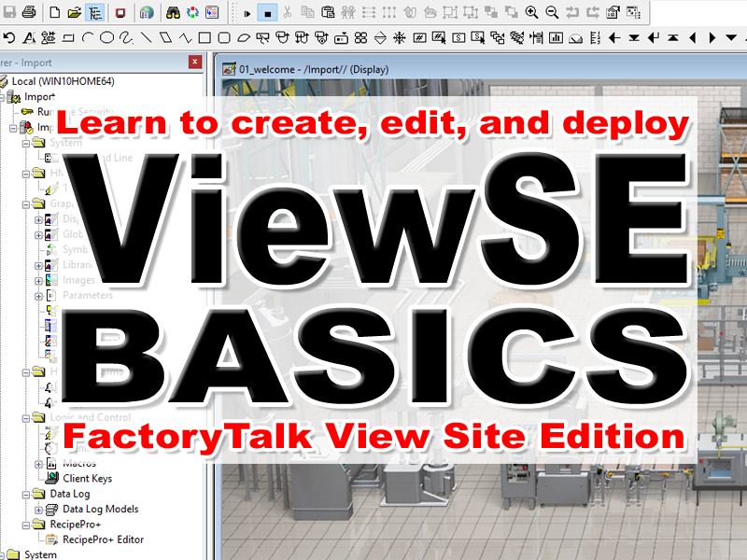Close the Explorer - Import panel
This screenshot has height=560, width=747.
[195, 62]
